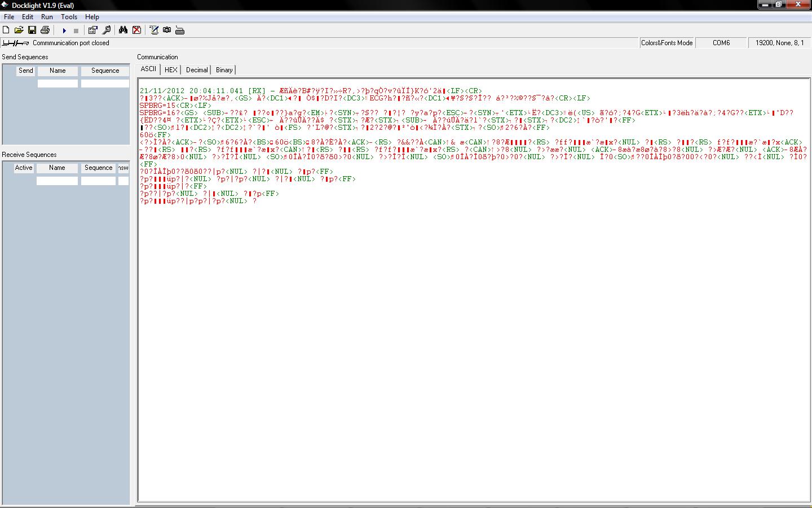Click the Send Sequences Name input cell
Viewport: 812px width, 508px height.
[58, 84]
